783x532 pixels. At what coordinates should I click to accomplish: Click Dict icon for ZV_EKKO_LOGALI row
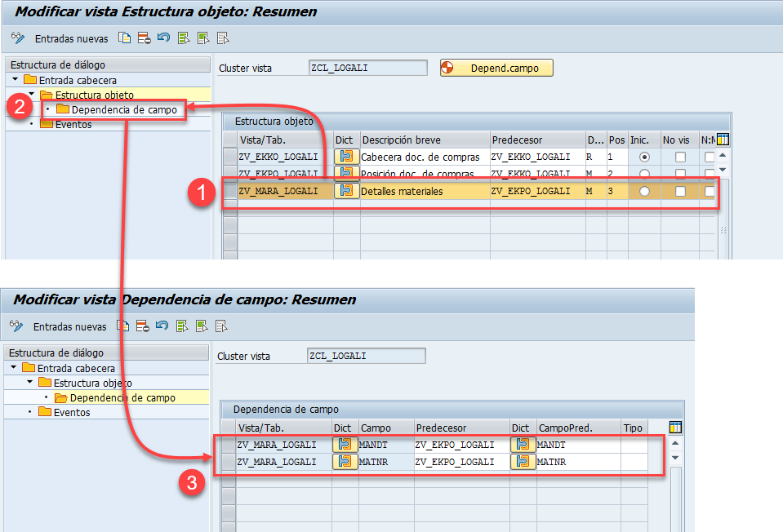(346, 157)
